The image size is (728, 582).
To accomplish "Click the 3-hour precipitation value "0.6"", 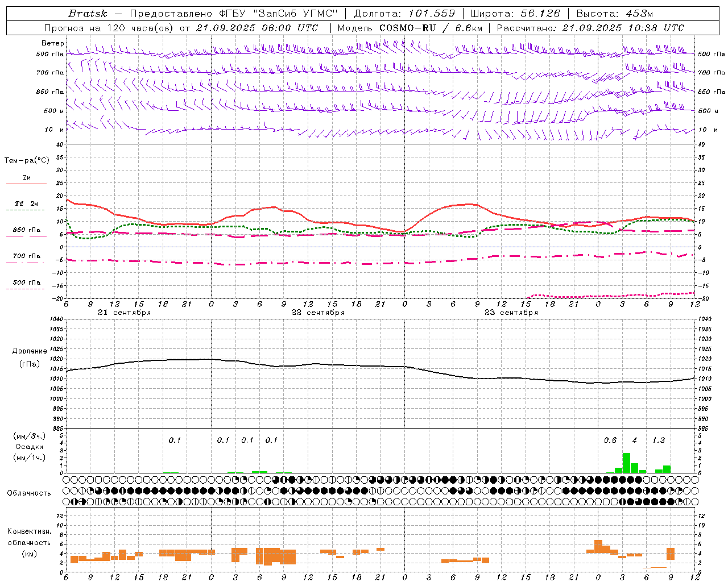I will pos(610,440).
